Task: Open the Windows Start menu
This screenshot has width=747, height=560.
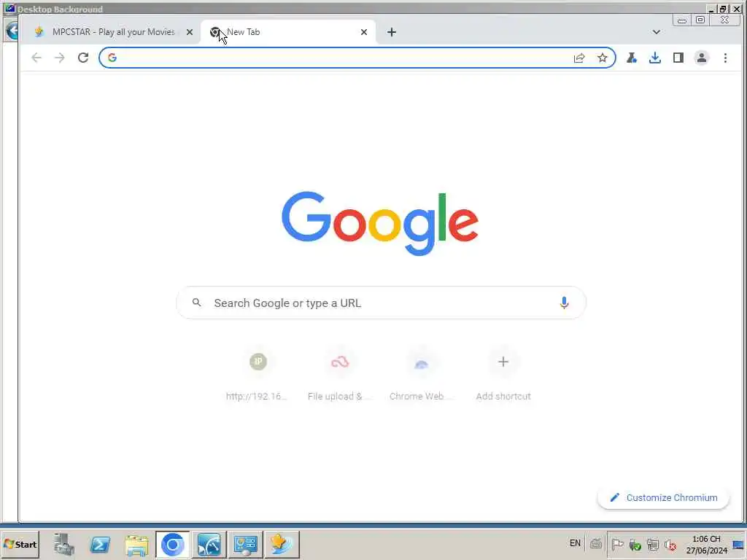Action: click(20, 544)
